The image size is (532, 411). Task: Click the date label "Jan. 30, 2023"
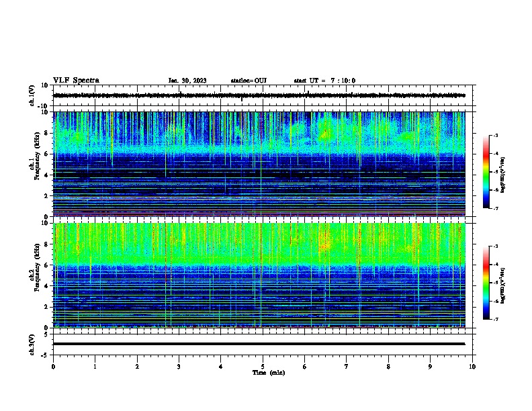187,81
